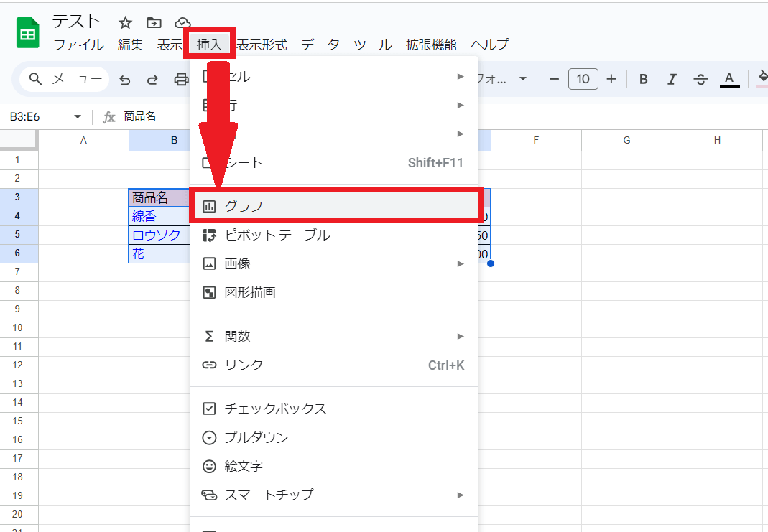Choose ピボット テーブル menu entry
768x532 pixels.
[x=277, y=235]
